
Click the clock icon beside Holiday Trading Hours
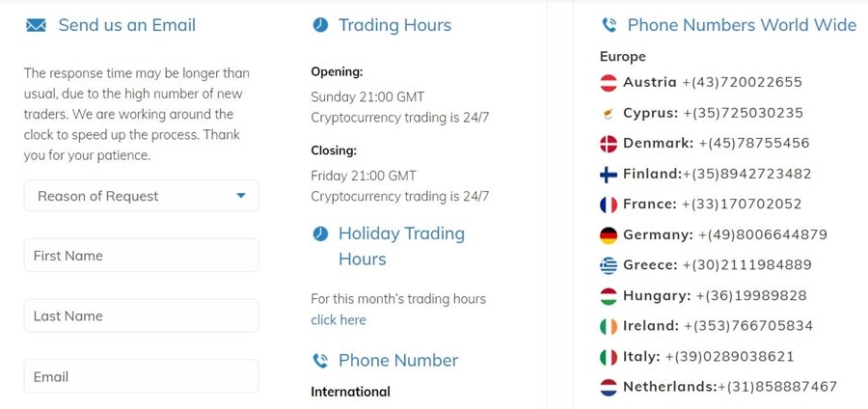(320, 233)
